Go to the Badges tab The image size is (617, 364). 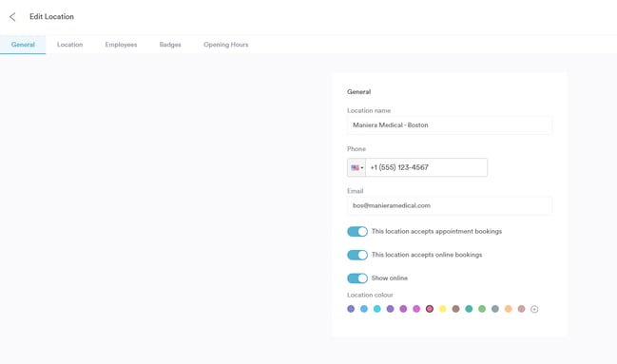click(170, 45)
